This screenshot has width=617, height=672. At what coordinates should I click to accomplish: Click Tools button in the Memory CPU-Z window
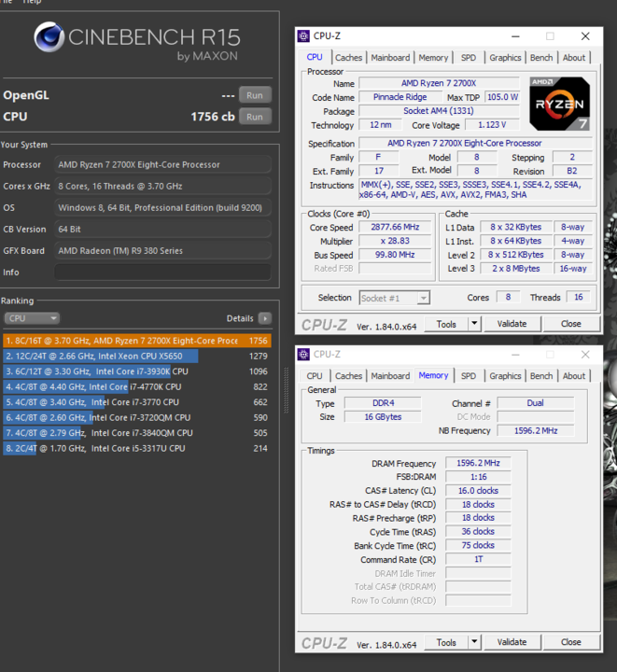[x=446, y=642]
